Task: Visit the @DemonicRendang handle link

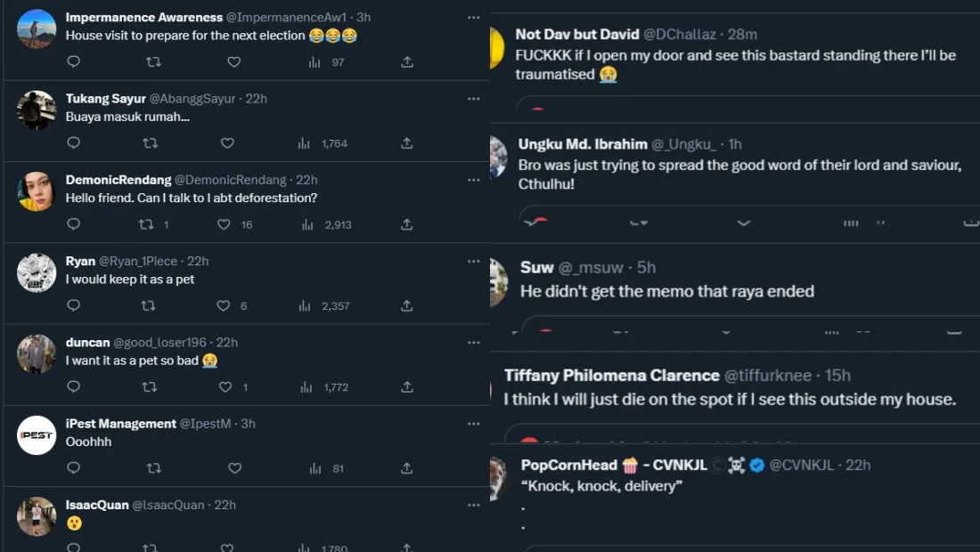Action: tap(230, 180)
